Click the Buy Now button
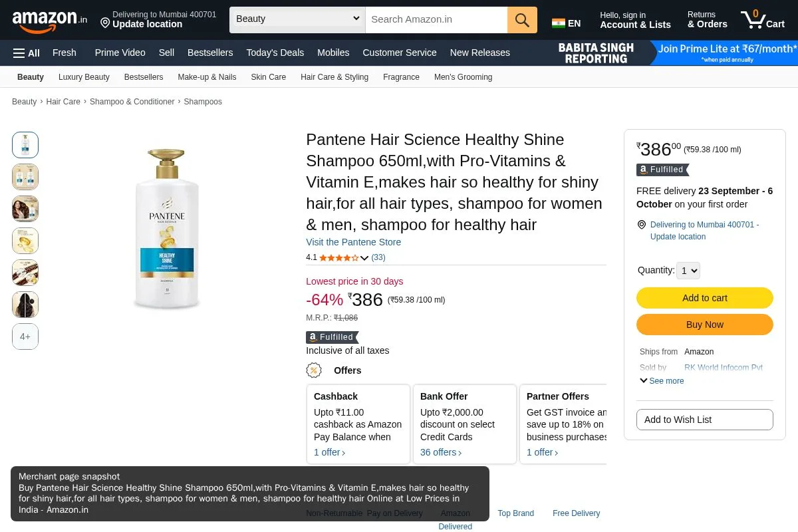This screenshot has height=532, width=798. (x=705, y=325)
